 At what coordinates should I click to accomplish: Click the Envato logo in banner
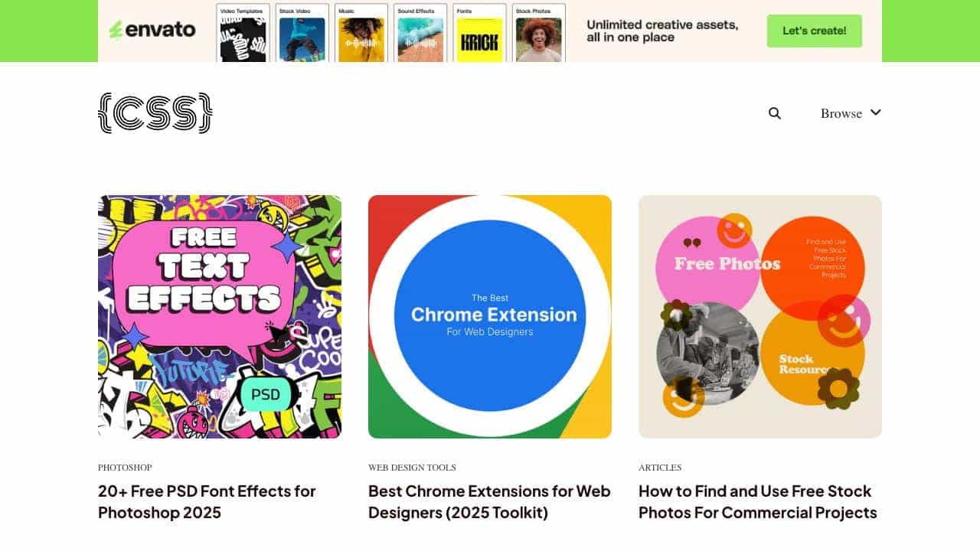(152, 30)
